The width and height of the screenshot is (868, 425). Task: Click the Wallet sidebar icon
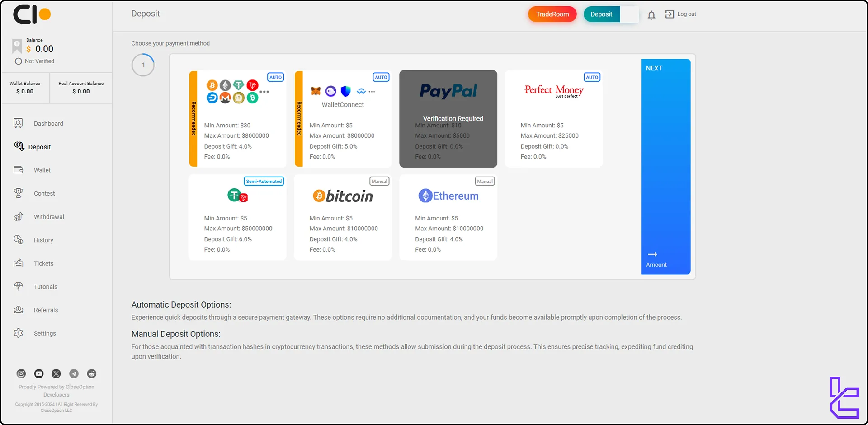click(19, 170)
